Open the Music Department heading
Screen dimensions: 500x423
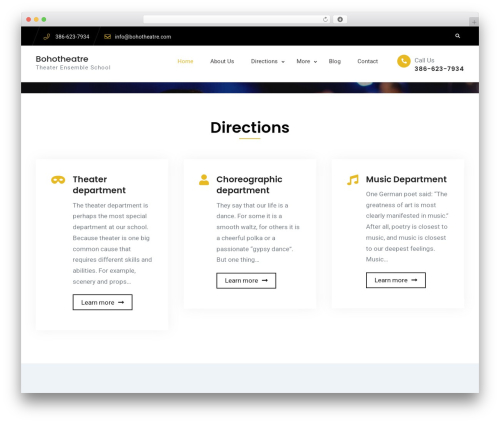406,179
